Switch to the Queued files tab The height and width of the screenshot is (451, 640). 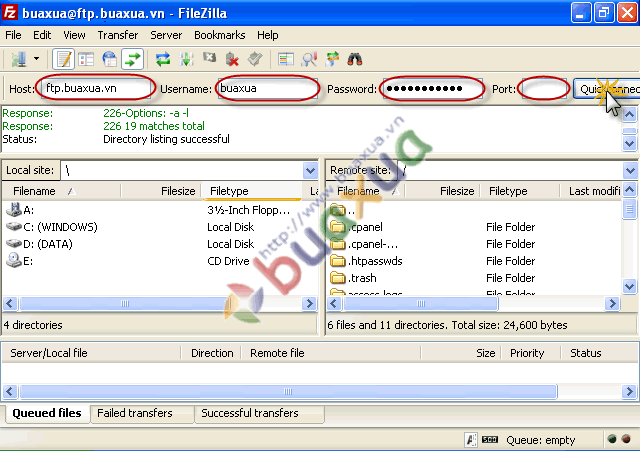(x=47, y=413)
